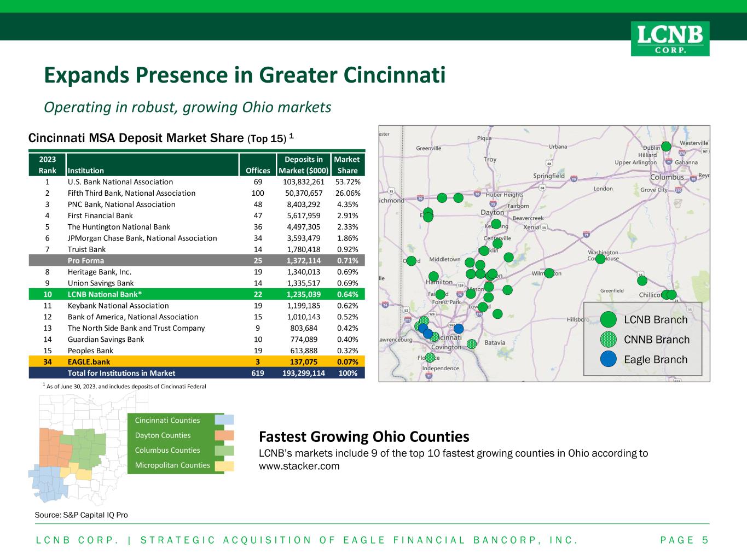Click the 'Middletown' label on the map
Viewport: 747px width, 560px height.
point(445,259)
